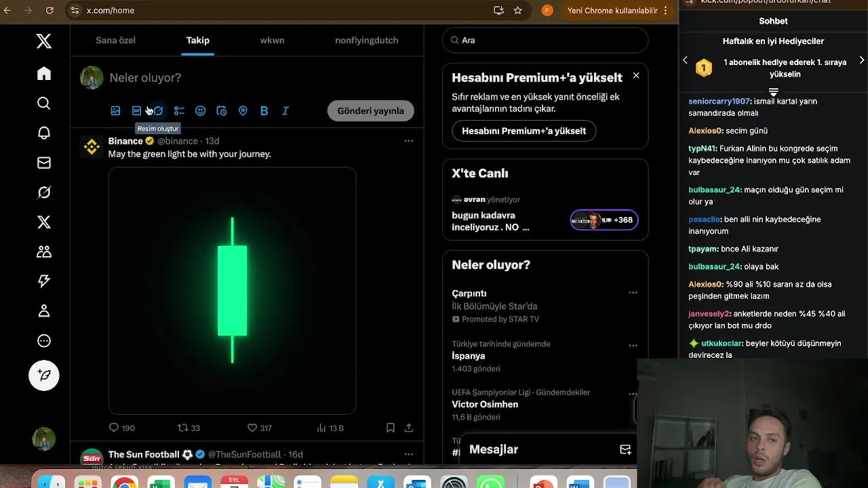868x488 pixels.
Task: Join the live space with +368 listeners
Action: click(x=604, y=220)
